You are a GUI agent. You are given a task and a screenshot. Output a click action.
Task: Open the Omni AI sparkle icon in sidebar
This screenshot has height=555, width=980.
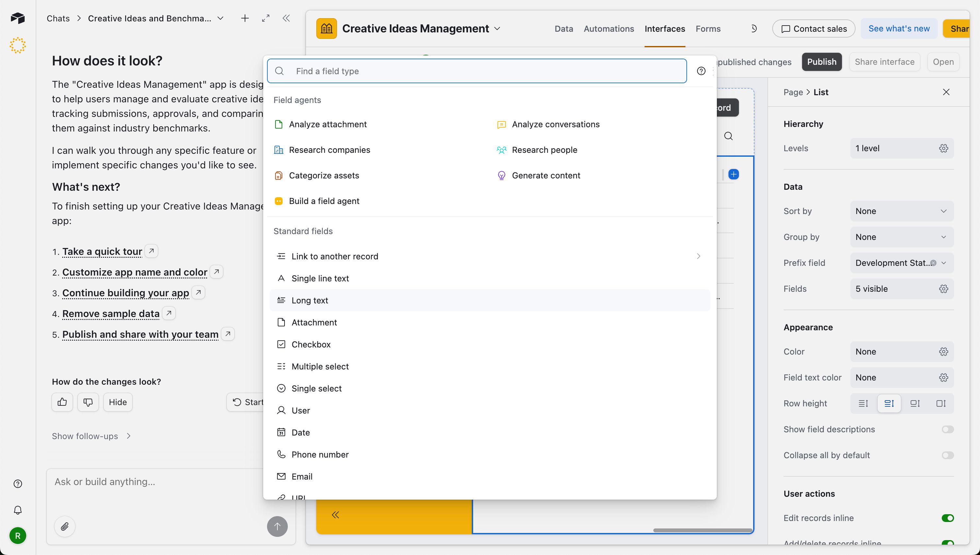pos(17,45)
